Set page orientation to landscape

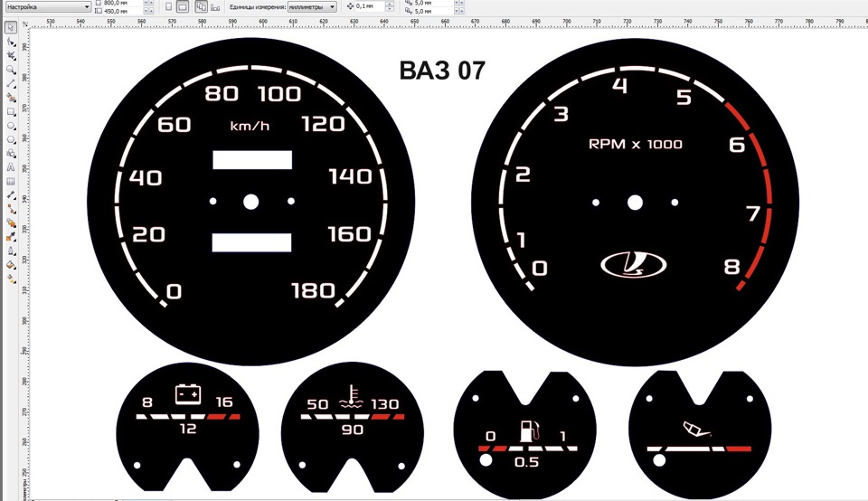click(183, 6)
